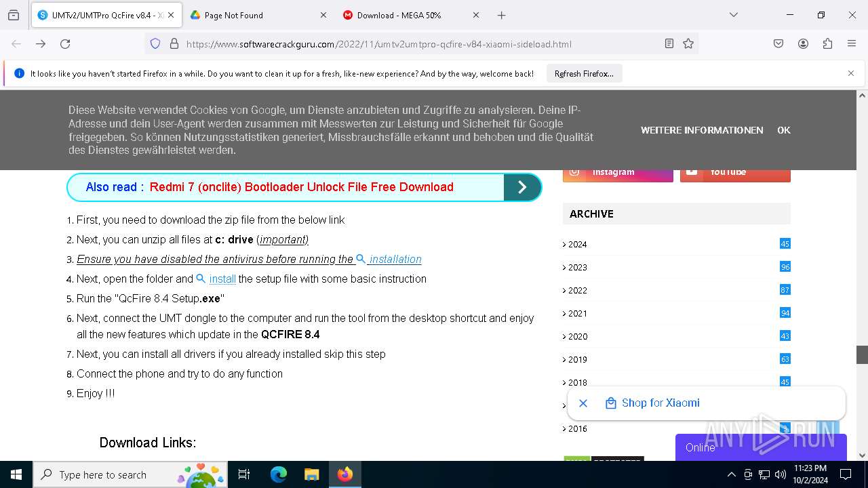View site security padlock info
The image size is (868, 488).
[174, 43]
